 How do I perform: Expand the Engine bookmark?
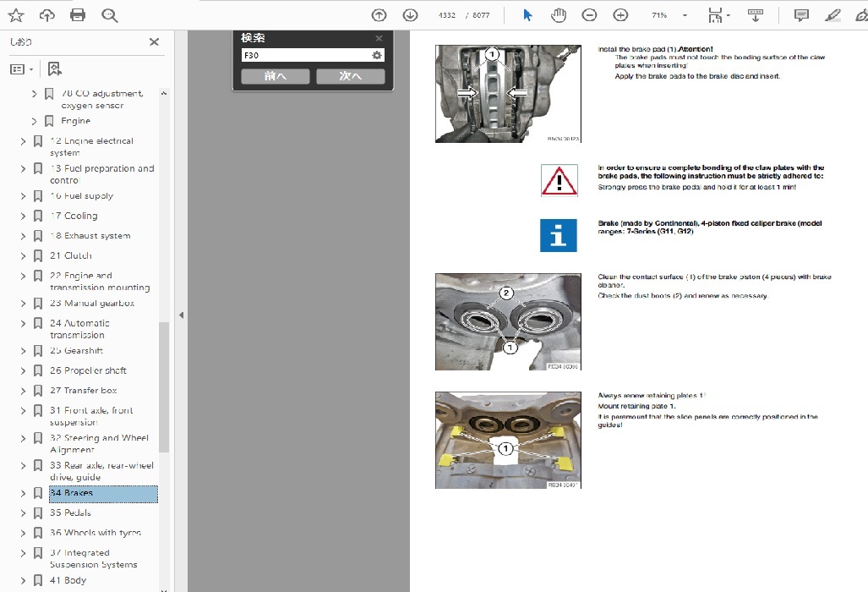coord(34,121)
